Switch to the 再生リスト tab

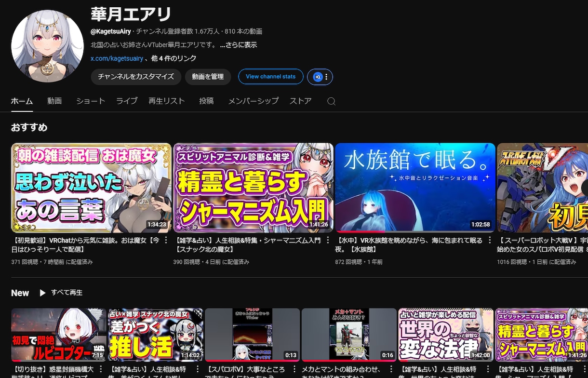(167, 101)
